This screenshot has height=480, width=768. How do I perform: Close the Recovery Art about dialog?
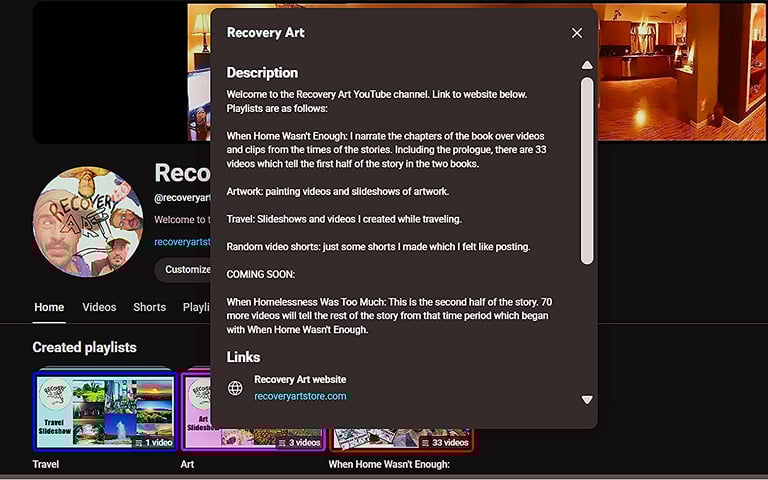click(x=576, y=33)
